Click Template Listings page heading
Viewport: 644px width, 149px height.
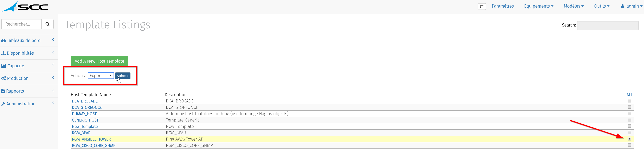(x=107, y=25)
